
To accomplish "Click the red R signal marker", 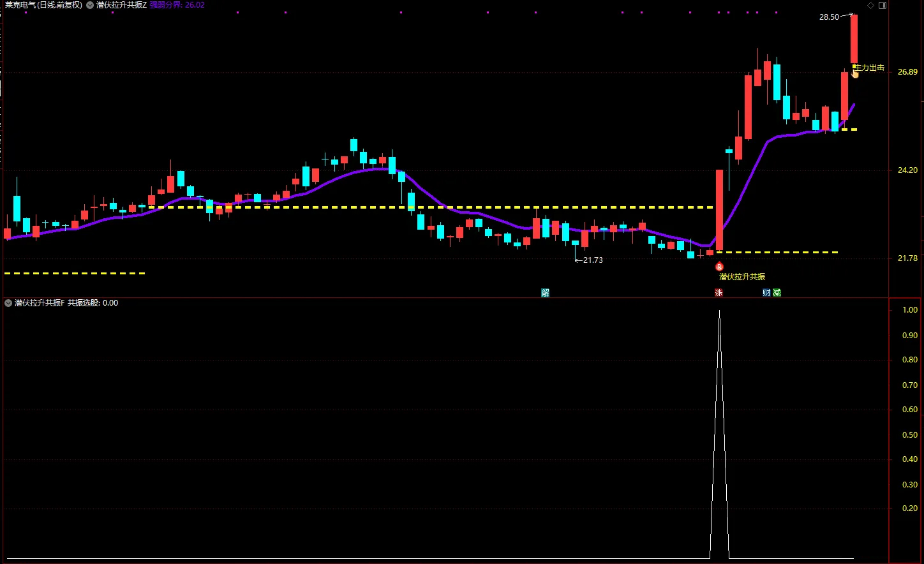I will click(x=719, y=267).
